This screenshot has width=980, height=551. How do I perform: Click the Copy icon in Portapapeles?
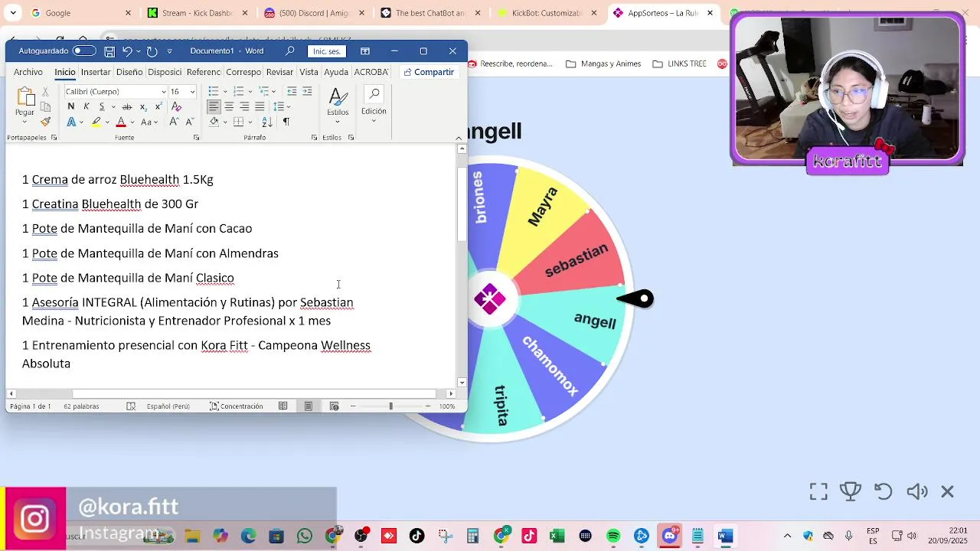45,107
